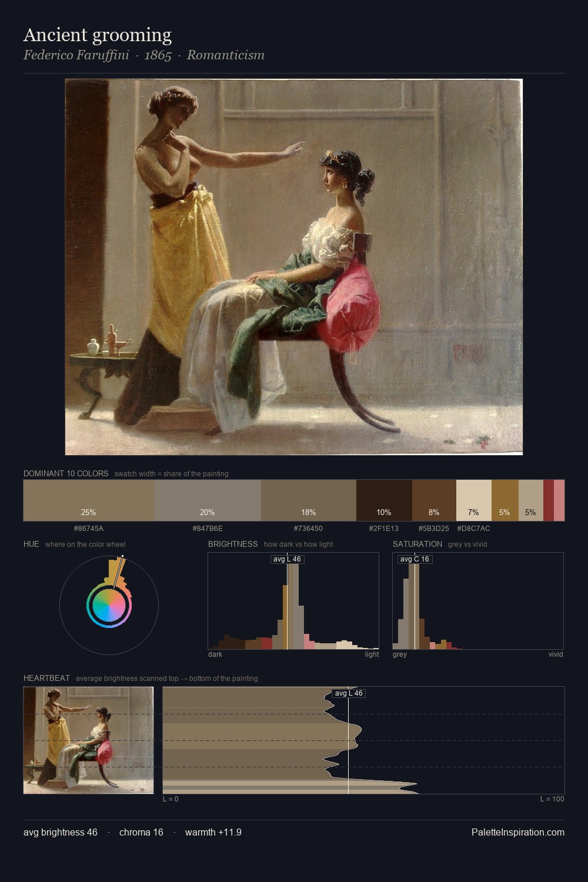Click hex label '#5B3D25'

click(x=434, y=528)
